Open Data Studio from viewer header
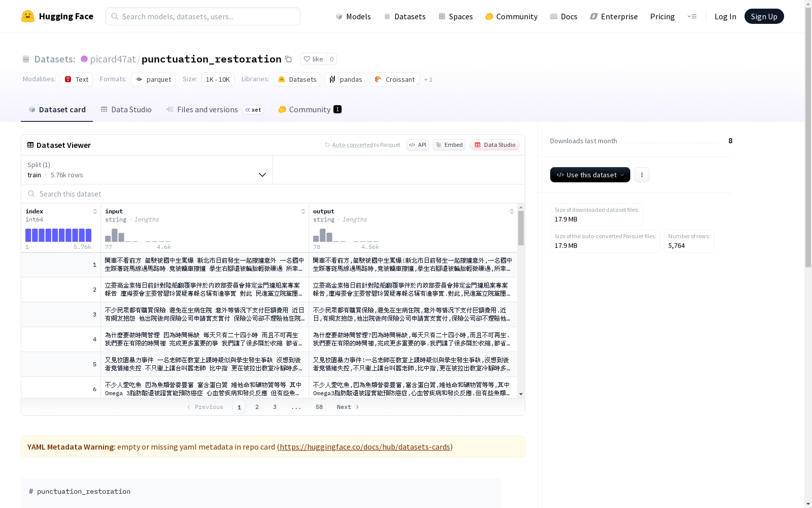 (x=494, y=145)
